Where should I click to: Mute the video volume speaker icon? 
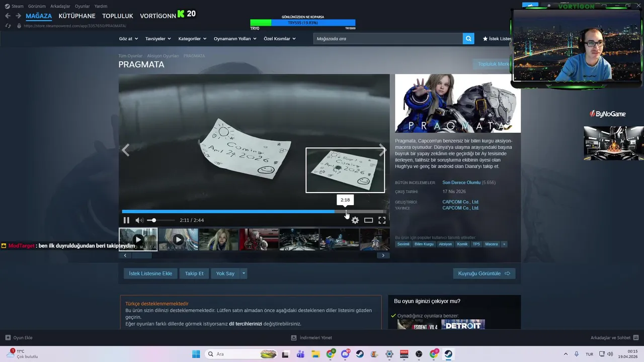(139, 220)
